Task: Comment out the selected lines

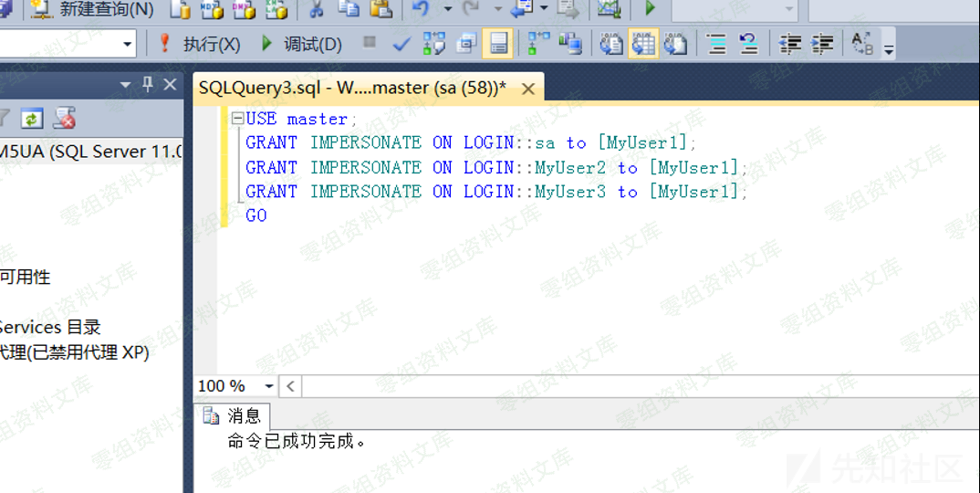Action: click(717, 44)
